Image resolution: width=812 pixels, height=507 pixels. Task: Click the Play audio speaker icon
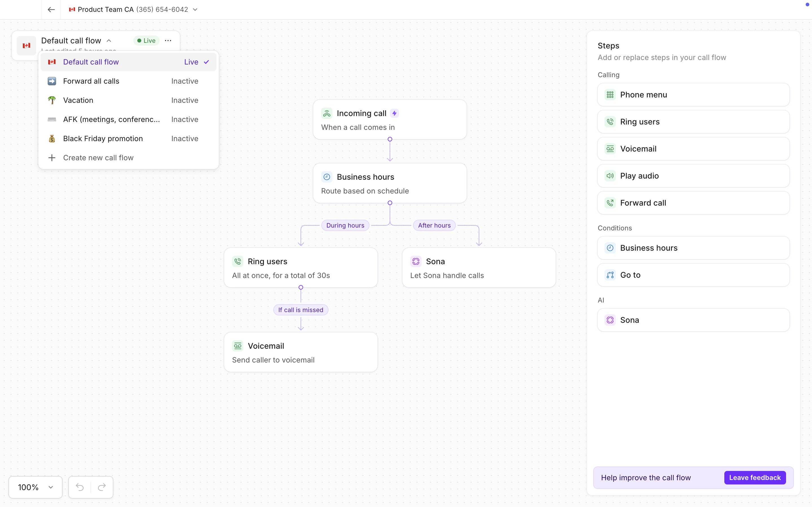610,176
